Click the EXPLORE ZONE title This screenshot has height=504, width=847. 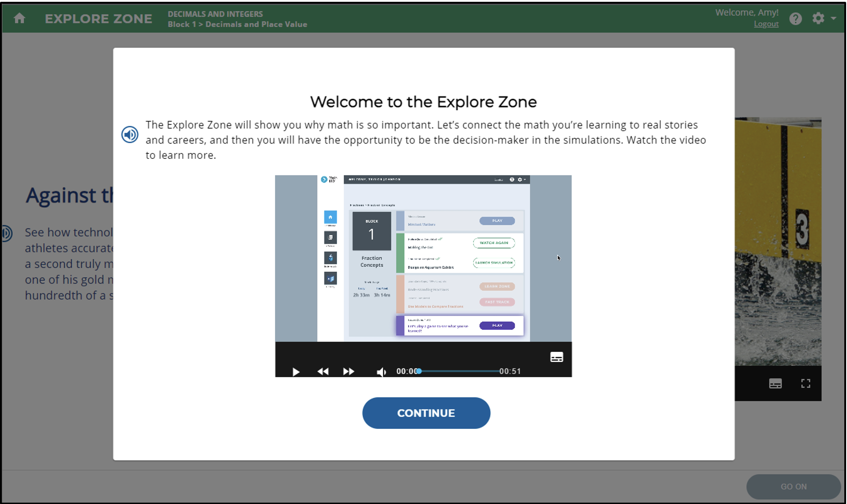click(x=99, y=19)
